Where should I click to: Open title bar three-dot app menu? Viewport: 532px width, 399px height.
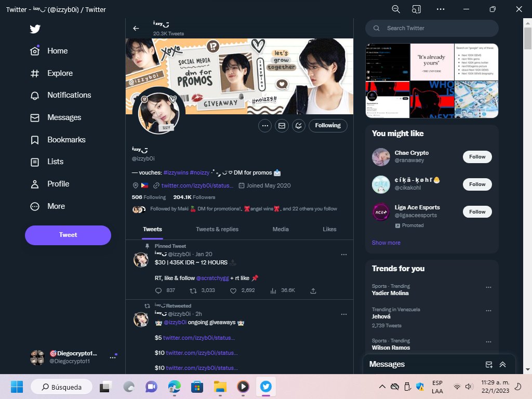click(441, 9)
